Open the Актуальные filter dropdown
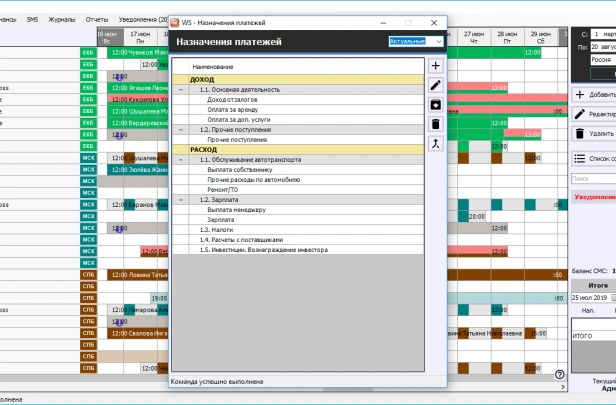 pos(416,42)
